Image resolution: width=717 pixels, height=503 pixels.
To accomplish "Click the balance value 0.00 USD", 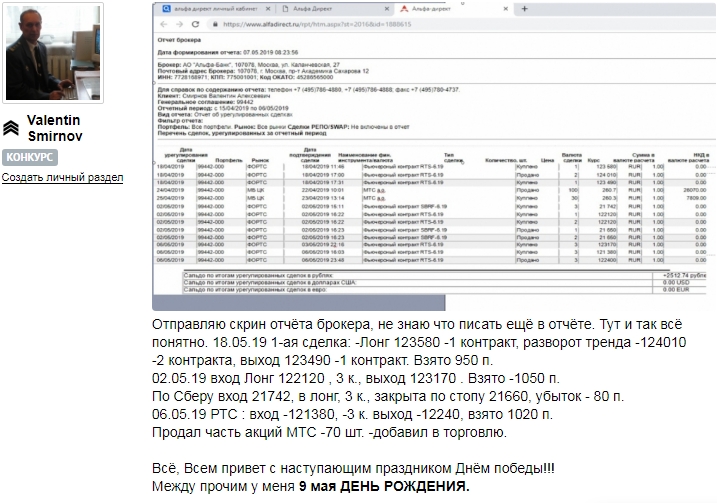I will (676, 283).
